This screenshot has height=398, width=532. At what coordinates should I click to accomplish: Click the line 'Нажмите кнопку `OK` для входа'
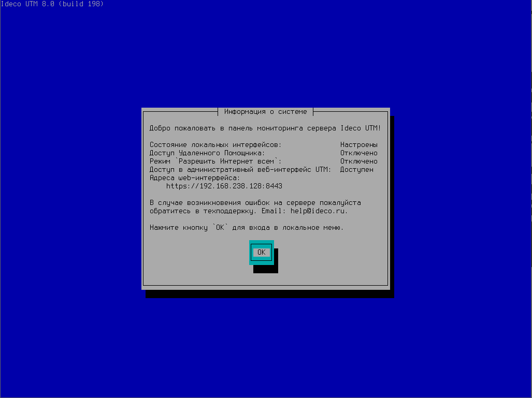[210, 228]
